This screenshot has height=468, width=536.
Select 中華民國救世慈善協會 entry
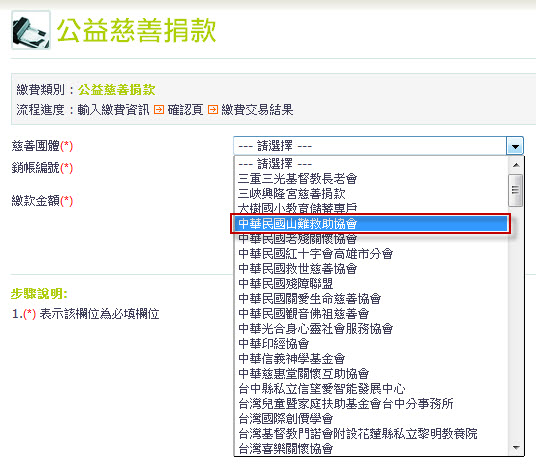tap(371, 269)
